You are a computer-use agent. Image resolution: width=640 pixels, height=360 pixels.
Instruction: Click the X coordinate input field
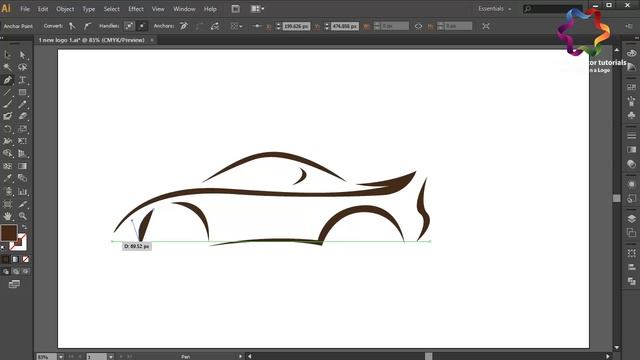[x=296, y=26]
